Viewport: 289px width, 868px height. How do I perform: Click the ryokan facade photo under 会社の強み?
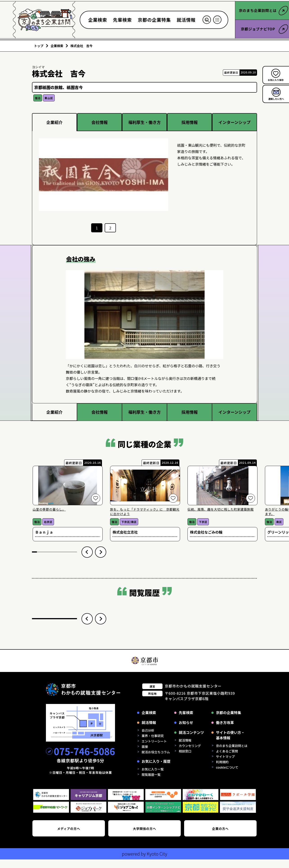click(x=144, y=314)
